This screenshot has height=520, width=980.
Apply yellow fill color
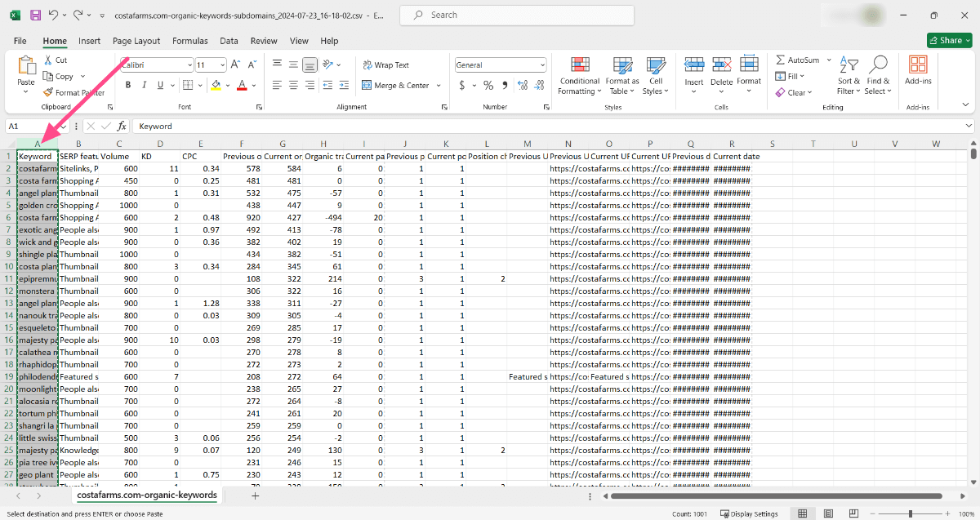(216, 85)
